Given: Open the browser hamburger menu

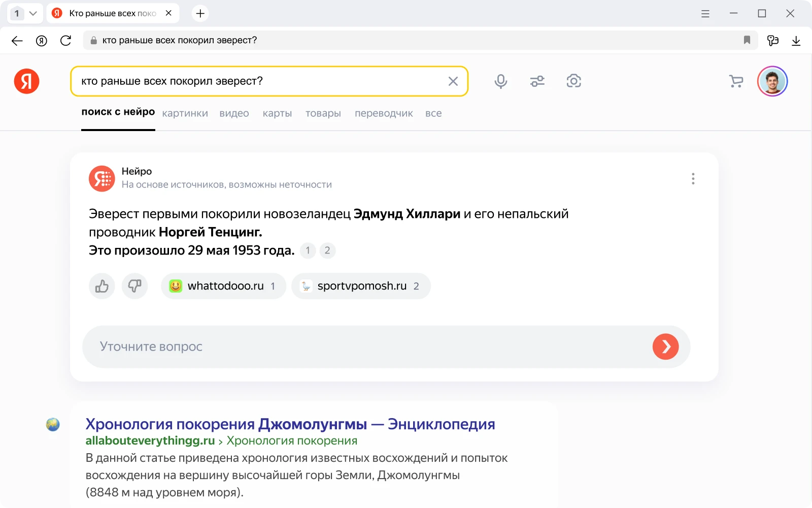Looking at the screenshot, I should [x=705, y=14].
